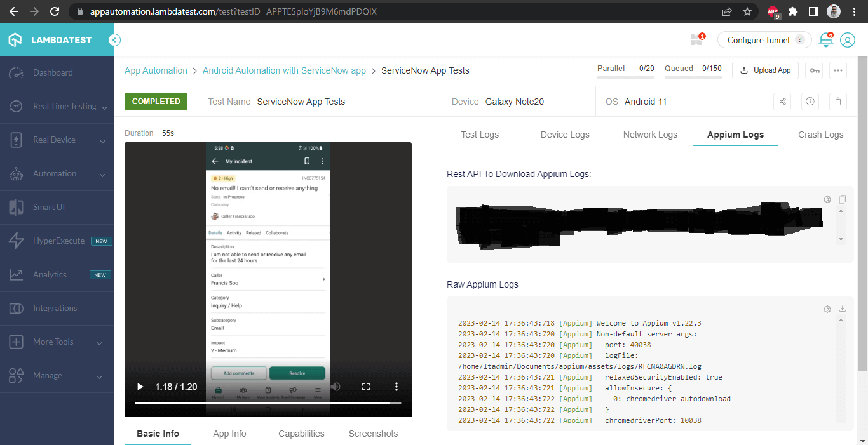Image resolution: width=868 pixels, height=445 pixels.
Task: Copy the Rest API command to clipboard
Action: 843,199
